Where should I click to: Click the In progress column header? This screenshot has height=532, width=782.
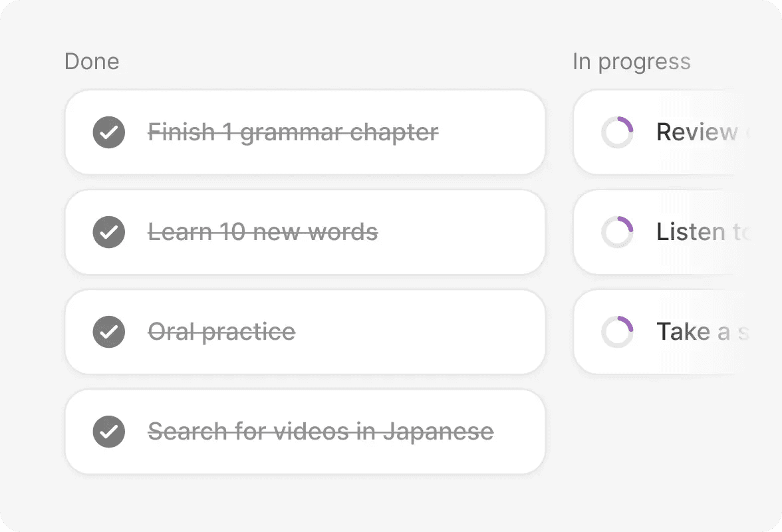coord(631,62)
